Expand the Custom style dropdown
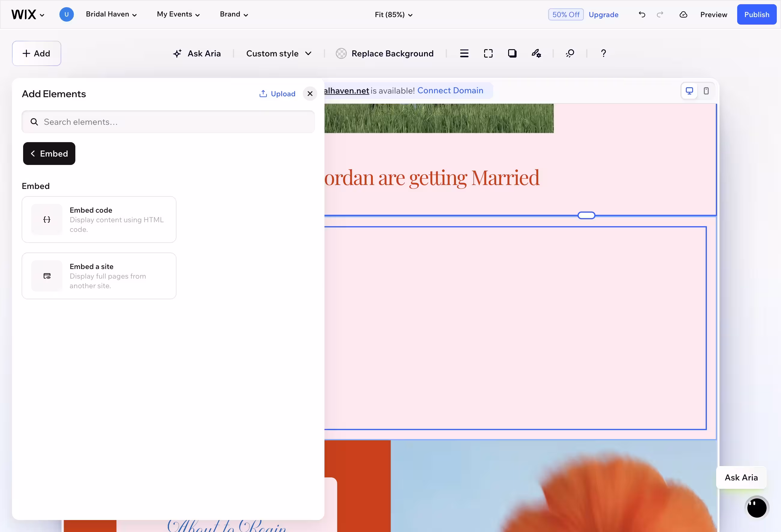The image size is (781, 532). tap(278, 53)
